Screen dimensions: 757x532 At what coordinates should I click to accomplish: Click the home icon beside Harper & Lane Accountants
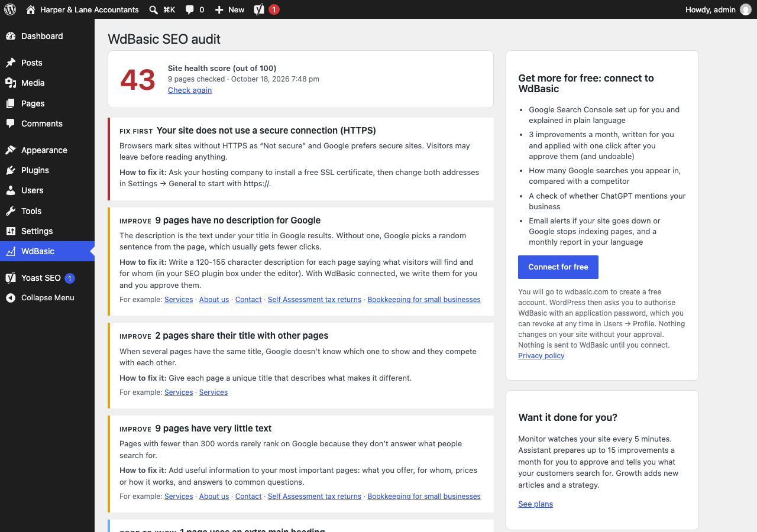click(31, 9)
